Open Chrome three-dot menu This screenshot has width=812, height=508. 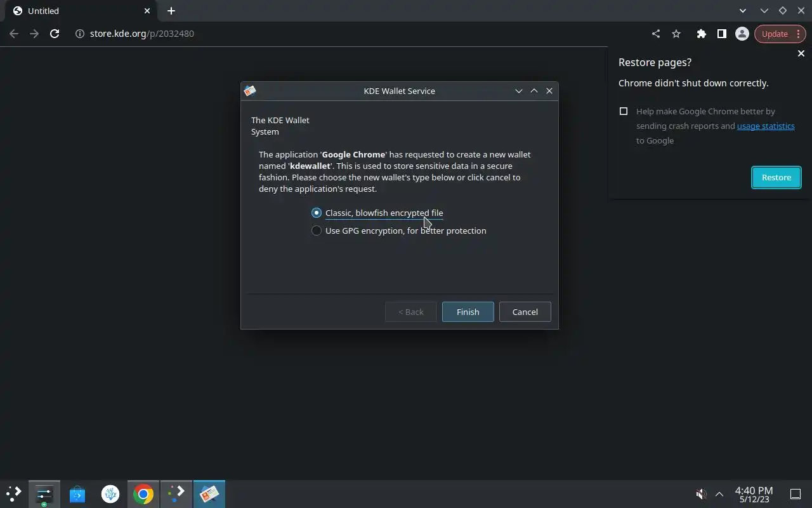point(799,34)
